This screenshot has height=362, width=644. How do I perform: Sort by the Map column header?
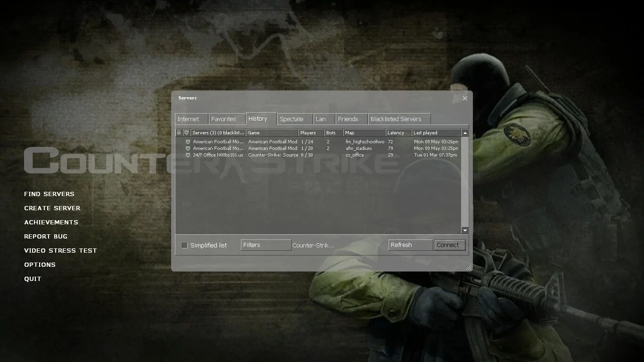point(364,133)
